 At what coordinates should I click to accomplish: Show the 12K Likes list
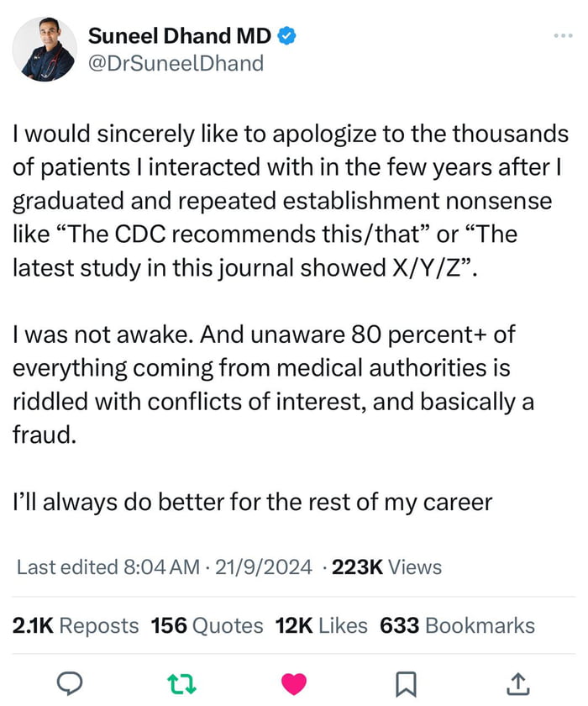pos(322,625)
